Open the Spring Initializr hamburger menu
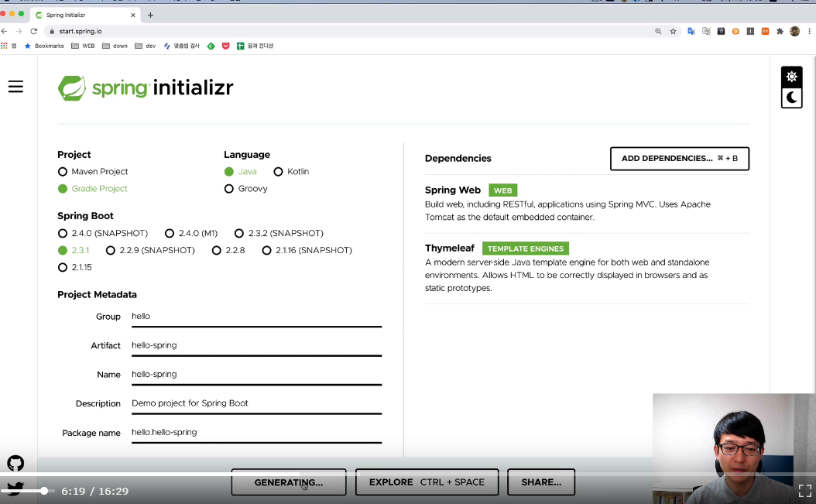 15,87
